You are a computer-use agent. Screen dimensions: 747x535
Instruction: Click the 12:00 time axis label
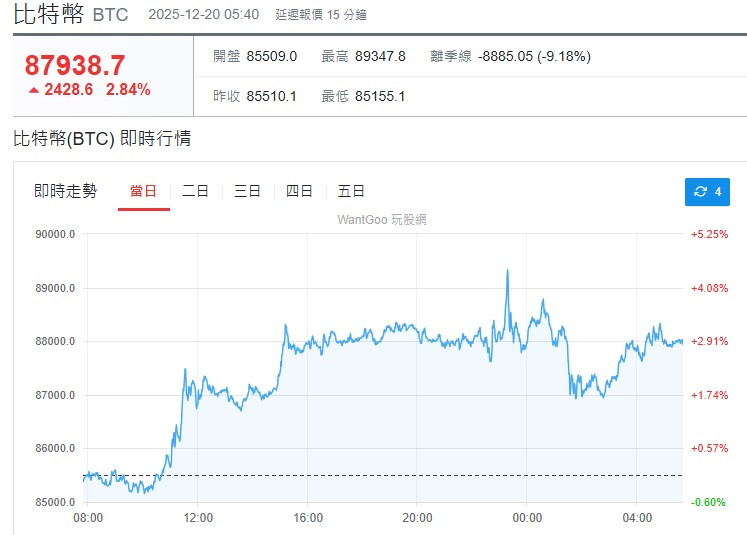click(198, 518)
